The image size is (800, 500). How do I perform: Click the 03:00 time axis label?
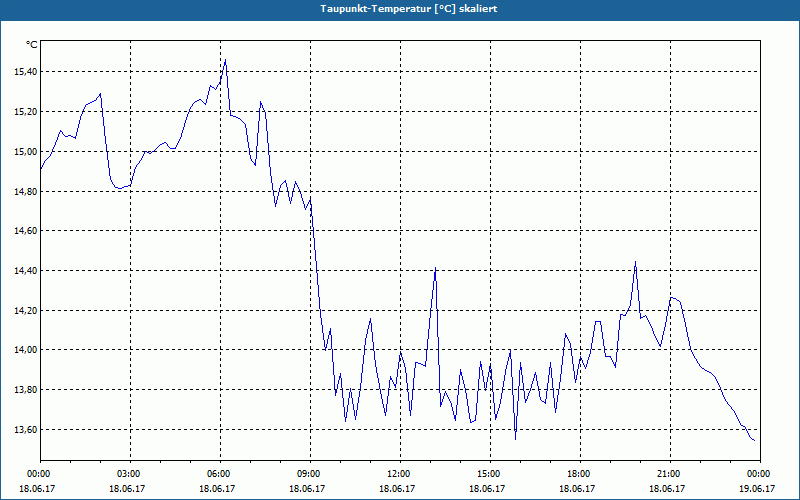pyautogui.click(x=130, y=474)
